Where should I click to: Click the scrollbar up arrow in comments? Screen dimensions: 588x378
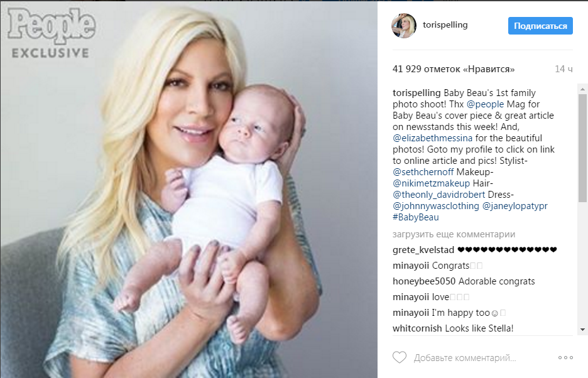click(x=582, y=89)
